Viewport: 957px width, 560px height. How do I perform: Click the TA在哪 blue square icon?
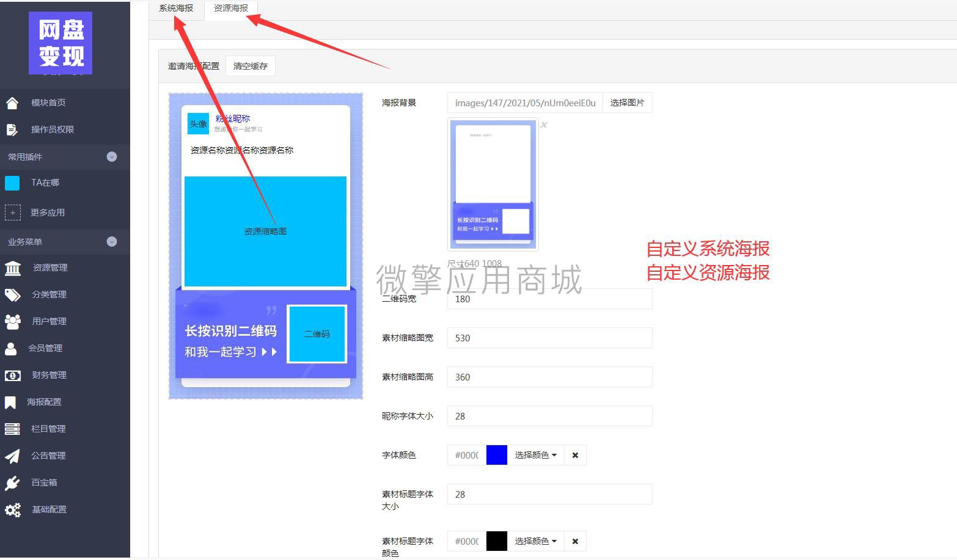pyautogui.click(x=12, y=183)
